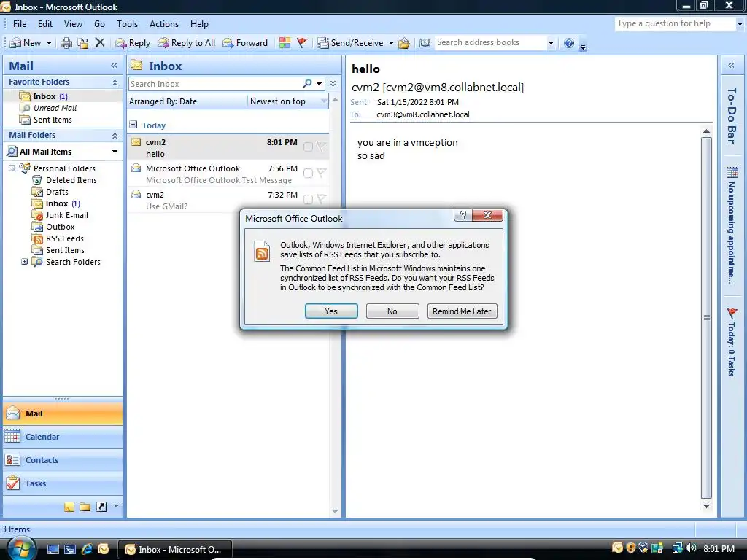Click the Print toolbar icon

click(x=66, y=43)
